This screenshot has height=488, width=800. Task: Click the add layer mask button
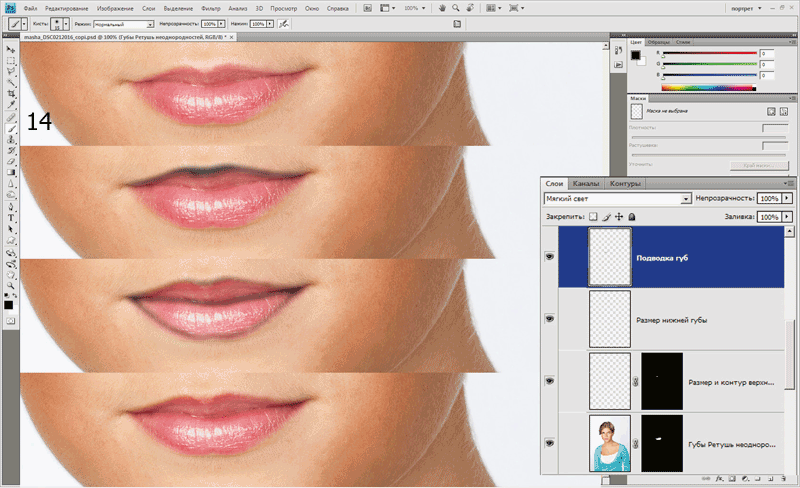[x=732, y=479]
